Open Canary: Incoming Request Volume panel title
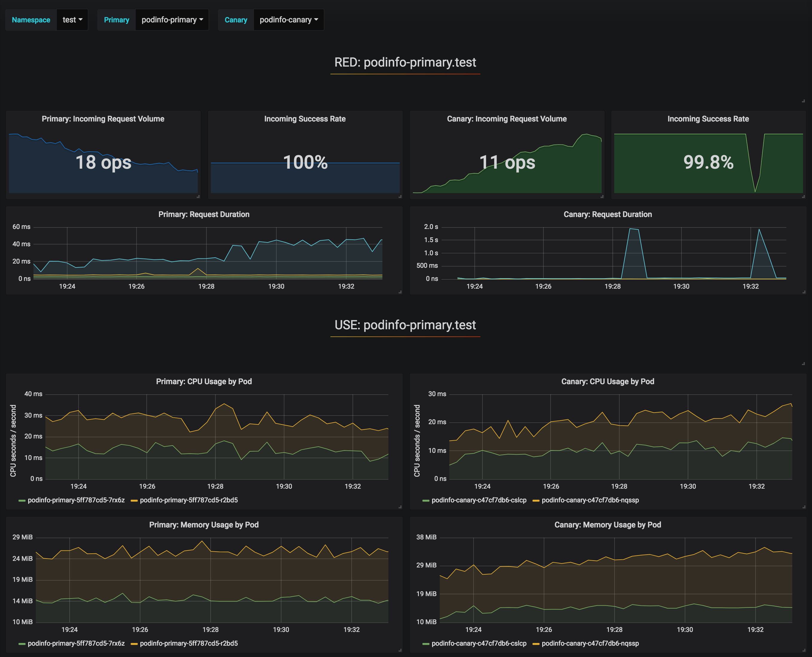Viewport: 812px width, 657px height. click(x=506, y=119)
